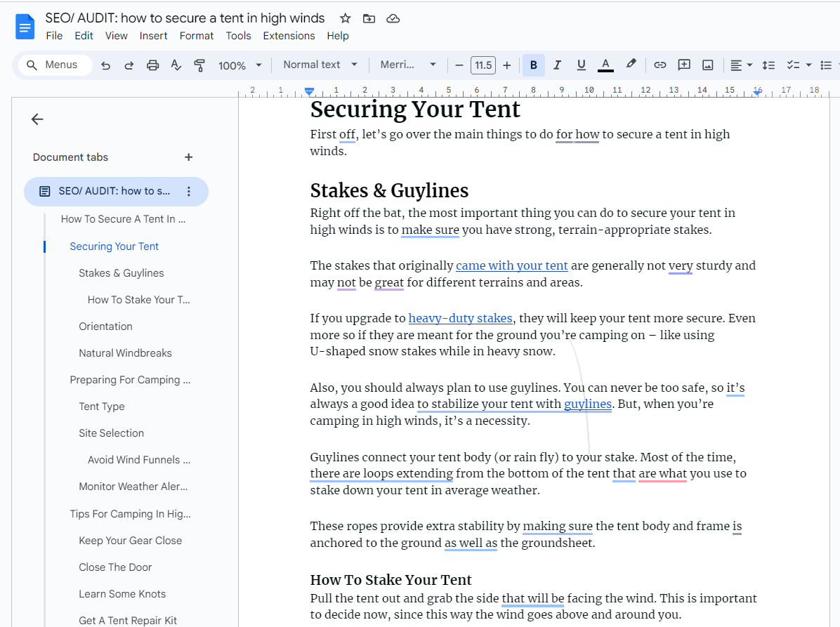
Task: Increase the font size
Action: (x=507, y=65)
